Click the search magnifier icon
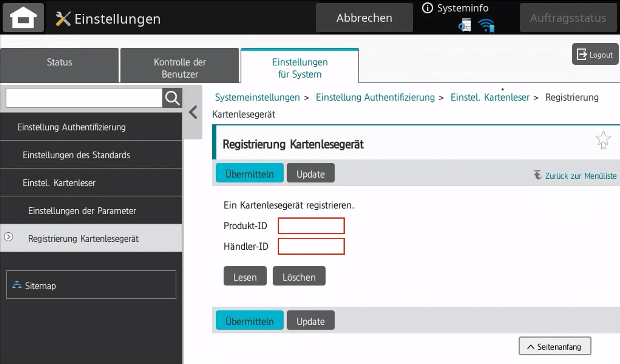The width and height of the screenshot is (620, 364). (172, 98)
